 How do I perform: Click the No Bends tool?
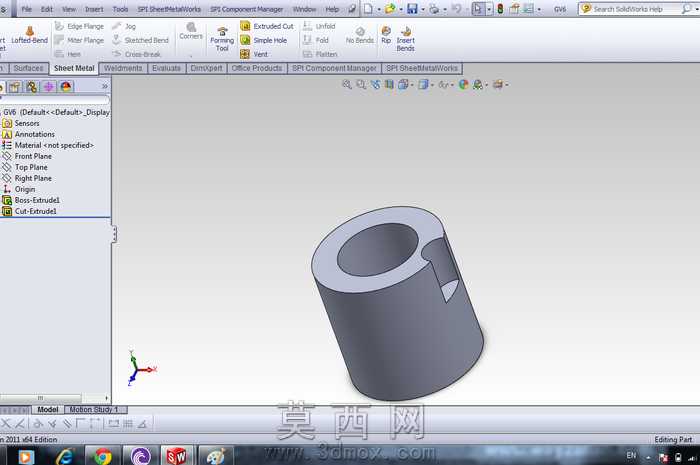pos(360,35)
